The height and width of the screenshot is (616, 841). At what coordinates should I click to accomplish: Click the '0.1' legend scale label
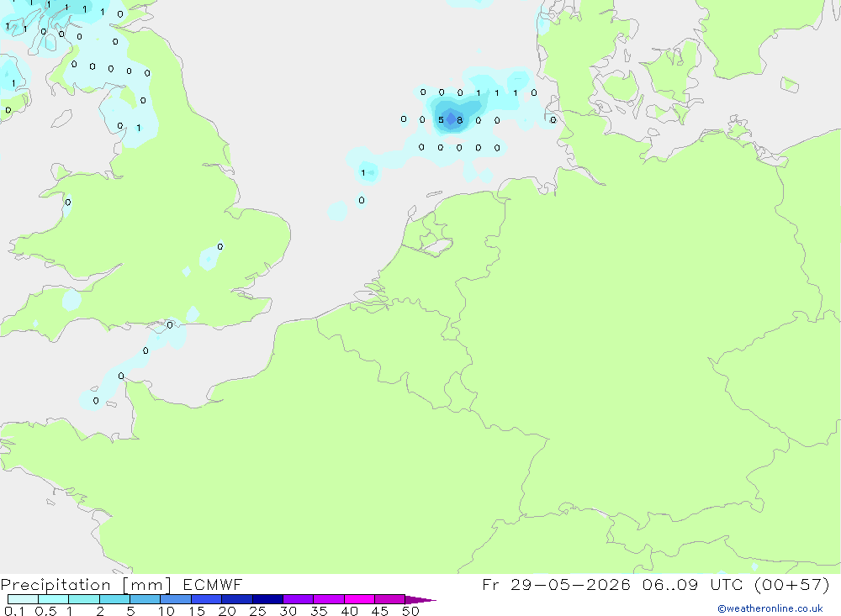pyautogui.click(x=14, y=611)
